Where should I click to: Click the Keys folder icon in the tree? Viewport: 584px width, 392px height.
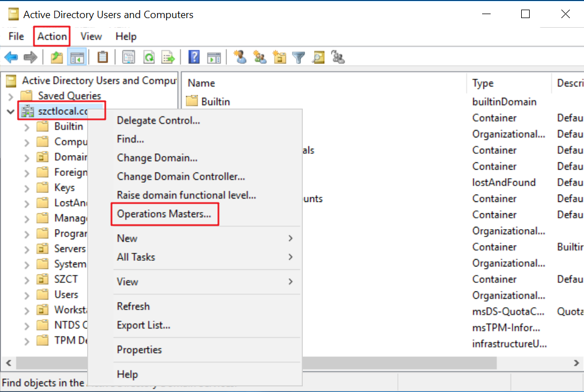tap(42, 187)
